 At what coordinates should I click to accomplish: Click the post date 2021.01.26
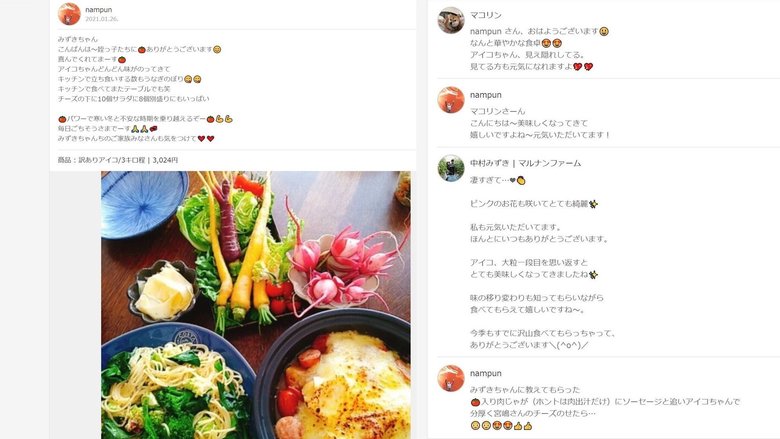(101, 19)
